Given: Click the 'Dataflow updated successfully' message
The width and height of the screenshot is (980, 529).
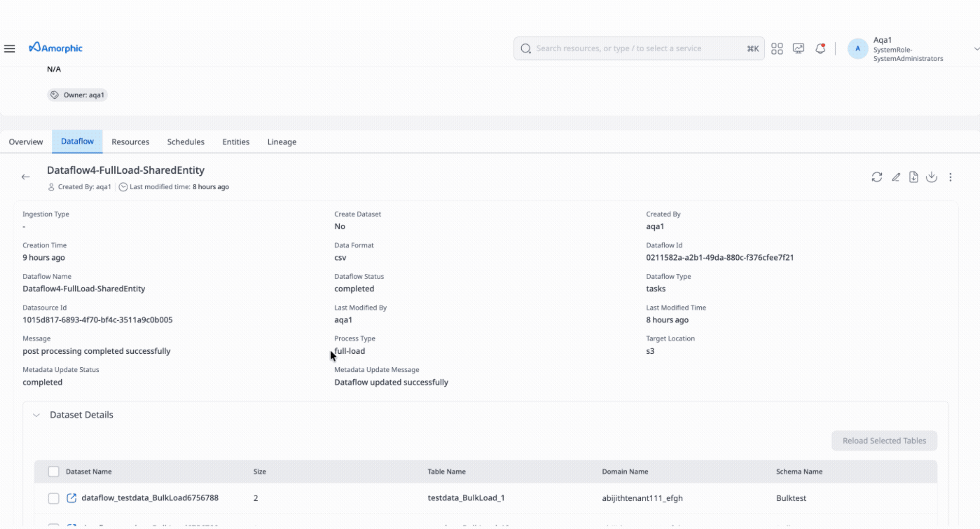Looking at the screenshot, I should point(391,382).
